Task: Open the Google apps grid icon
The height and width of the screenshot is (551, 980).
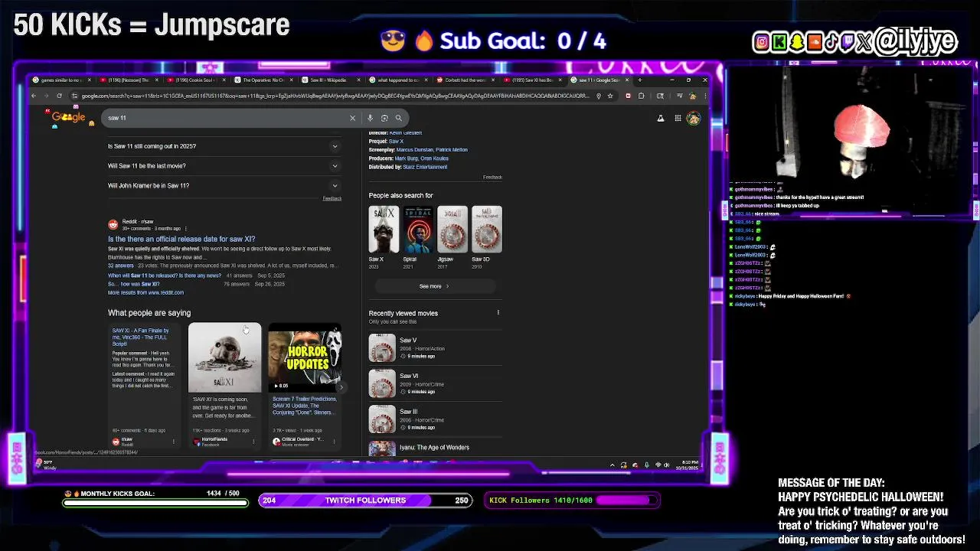Action: pyautogui.click(x=678, y=118)
